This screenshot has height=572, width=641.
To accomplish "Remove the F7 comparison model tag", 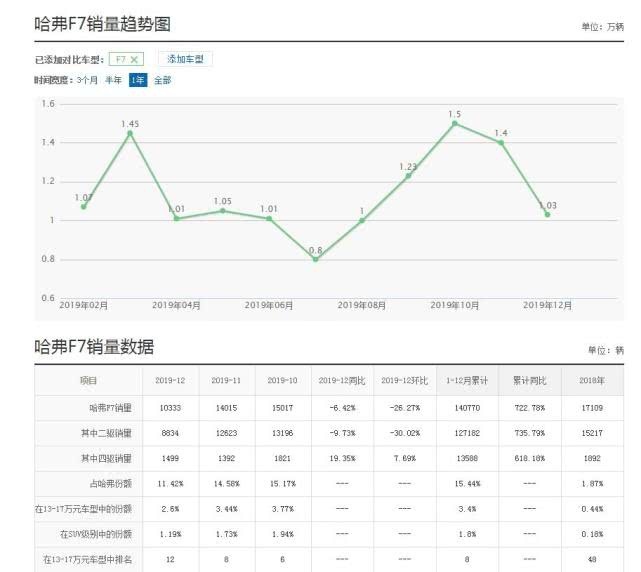I will [x=134, y=60].
